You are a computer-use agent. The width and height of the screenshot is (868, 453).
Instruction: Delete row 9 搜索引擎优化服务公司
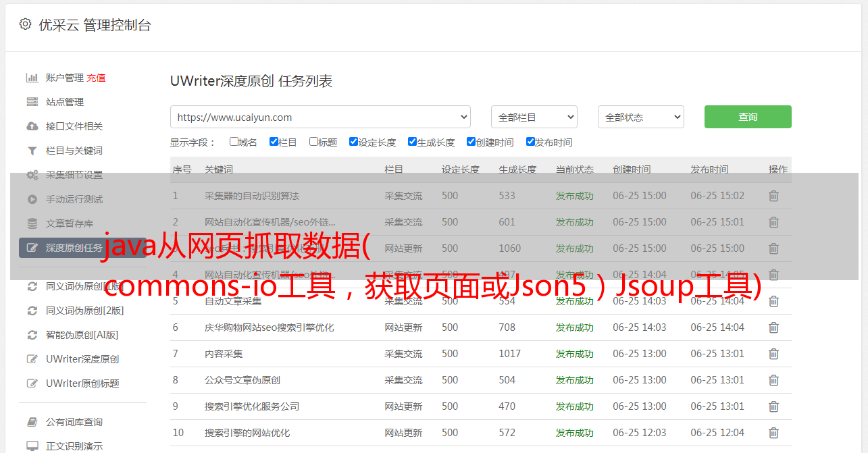[x=774, y=406]
